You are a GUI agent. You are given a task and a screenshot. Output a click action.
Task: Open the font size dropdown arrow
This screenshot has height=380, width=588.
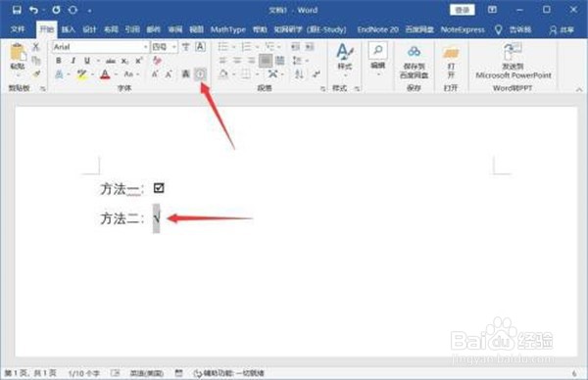[174, 47]
